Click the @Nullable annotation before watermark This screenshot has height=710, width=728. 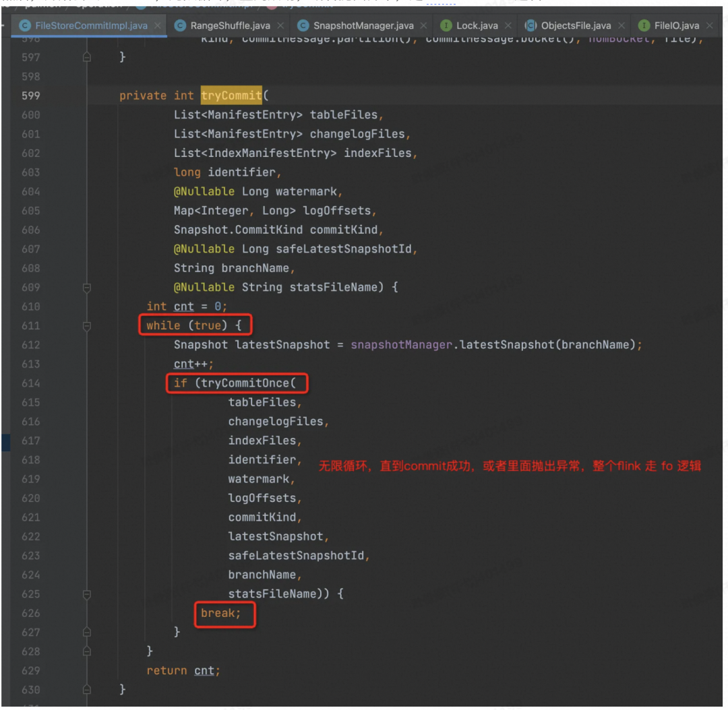[204, 191]
